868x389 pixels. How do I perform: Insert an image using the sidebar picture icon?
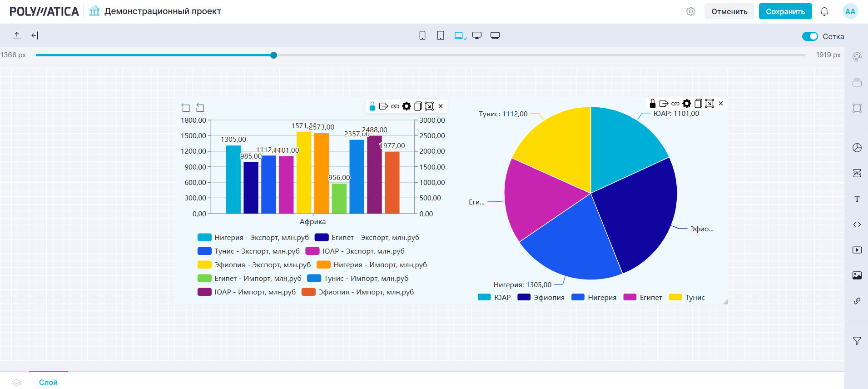857,275
